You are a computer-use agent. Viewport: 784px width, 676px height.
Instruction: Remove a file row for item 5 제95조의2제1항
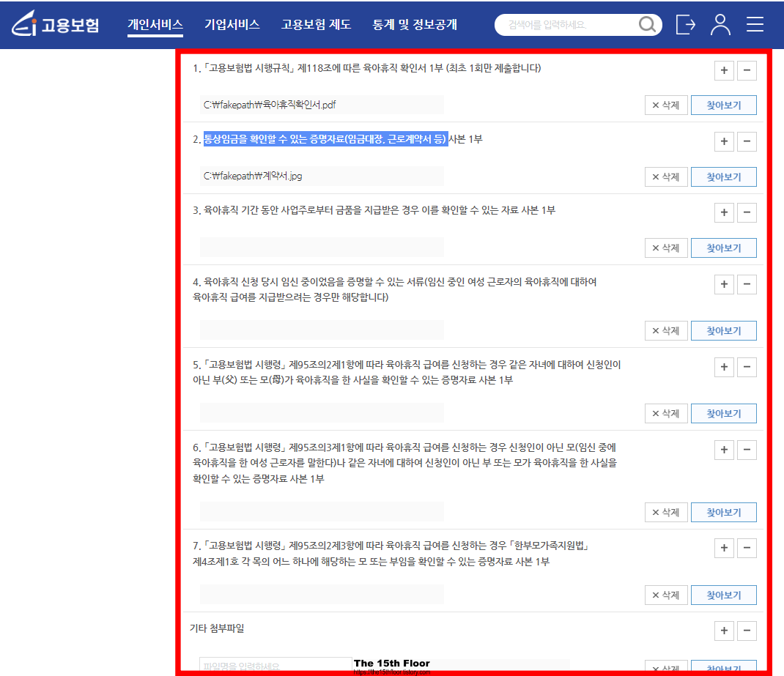coord(747,367)
